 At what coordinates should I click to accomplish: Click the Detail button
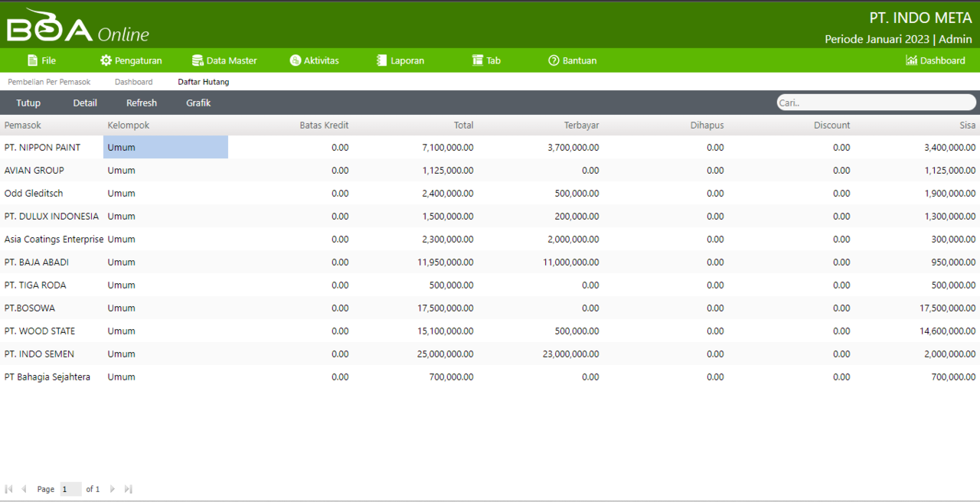(85, 103)
